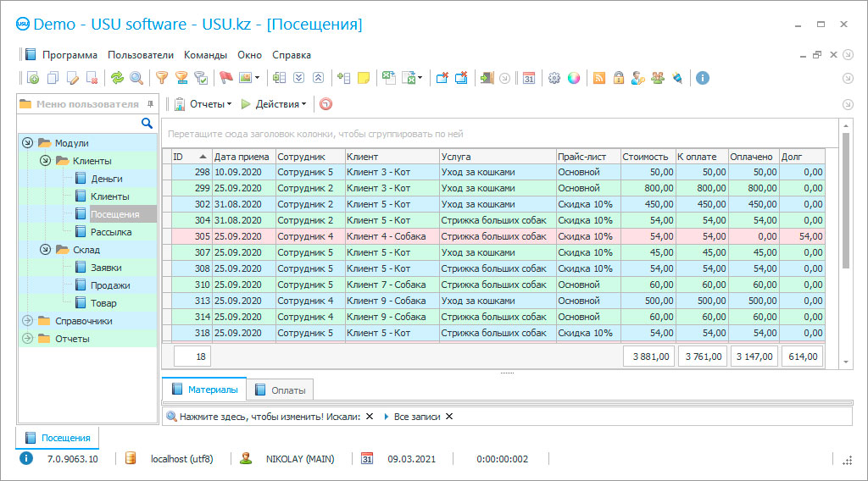Screen dimensions: 868x481
Task: Expand the Отчеты tree node
Action: click(28, 339)
